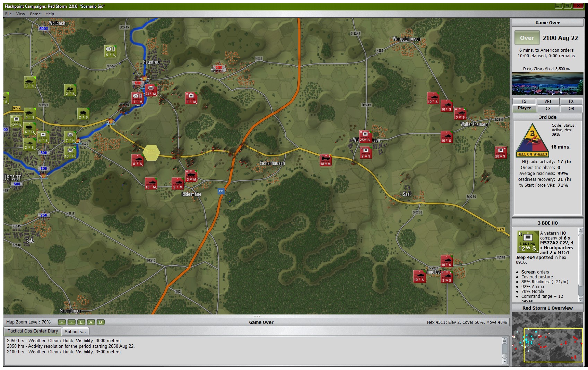Click diary line '2100 hrs - Weather: Clear / Dusk'
This screenshot has height=370, width=588.
click(x=64, y=352)
